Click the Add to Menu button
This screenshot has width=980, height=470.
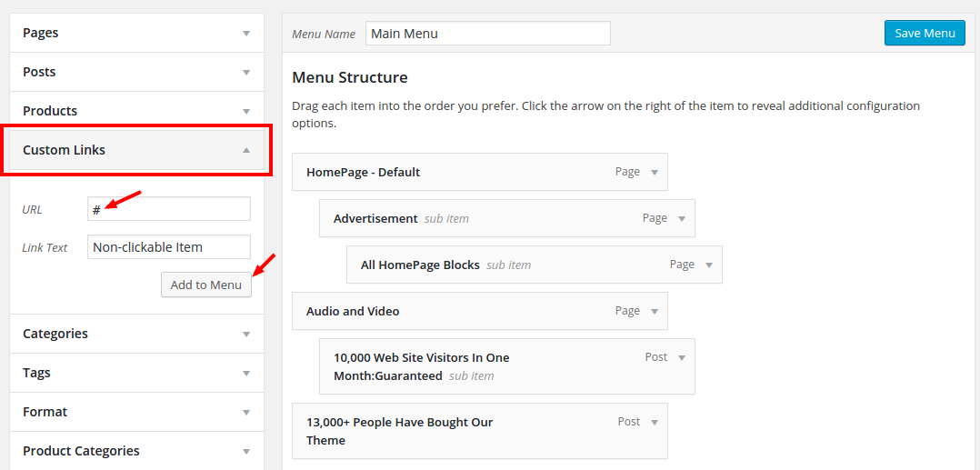pyautogui.click(x=206, y=285)
